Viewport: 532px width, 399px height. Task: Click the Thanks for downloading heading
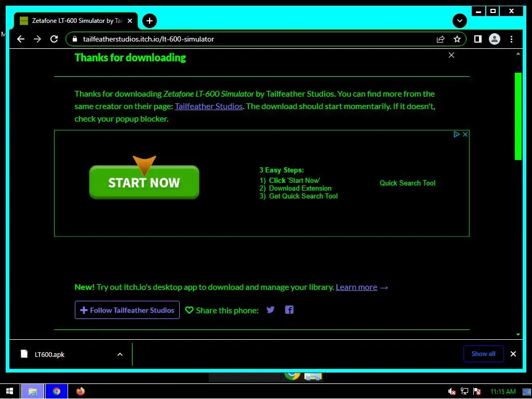130,57
